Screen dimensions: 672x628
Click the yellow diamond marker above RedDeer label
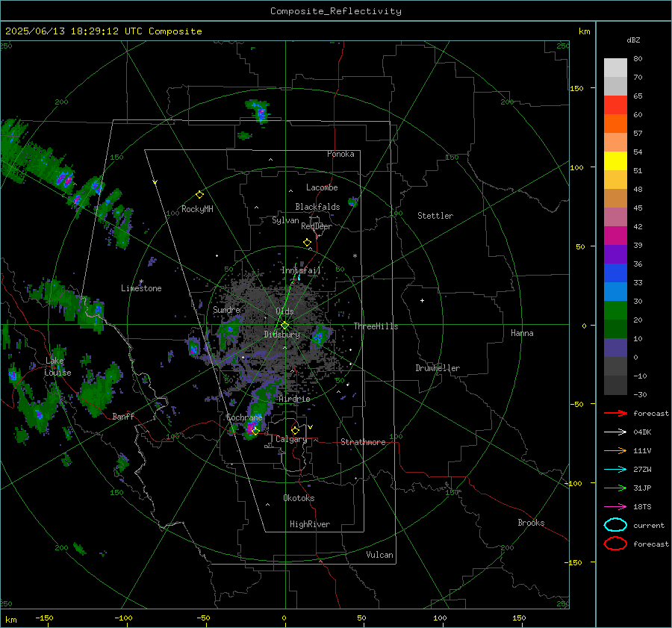tap(308, 243)
